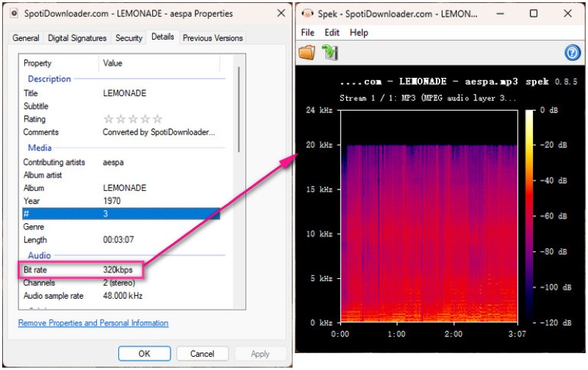The height and width of the screenshot is (370, 588).
Task: Click the Album artist property row
Action: 121,175
